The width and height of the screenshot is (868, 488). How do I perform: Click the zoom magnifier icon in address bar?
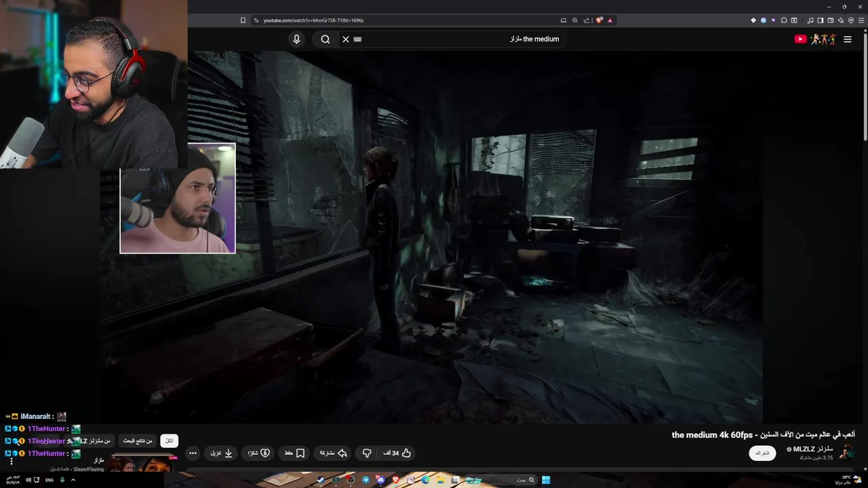coord(575,20)
